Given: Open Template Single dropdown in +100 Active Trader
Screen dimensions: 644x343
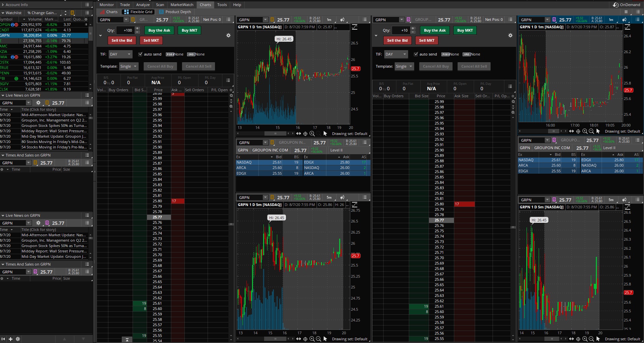Looking at the screenshot, I should (x=129, y=66).
